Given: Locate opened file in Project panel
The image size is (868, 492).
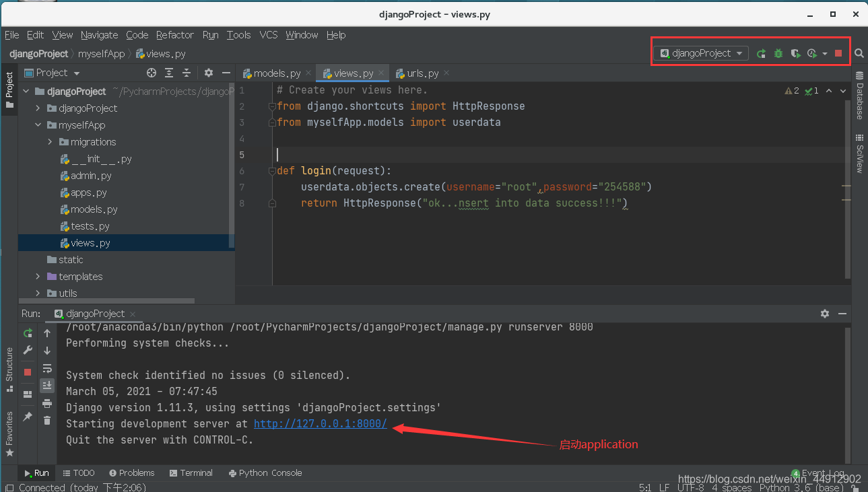Looking at the screenshot, I should [152, 73].
